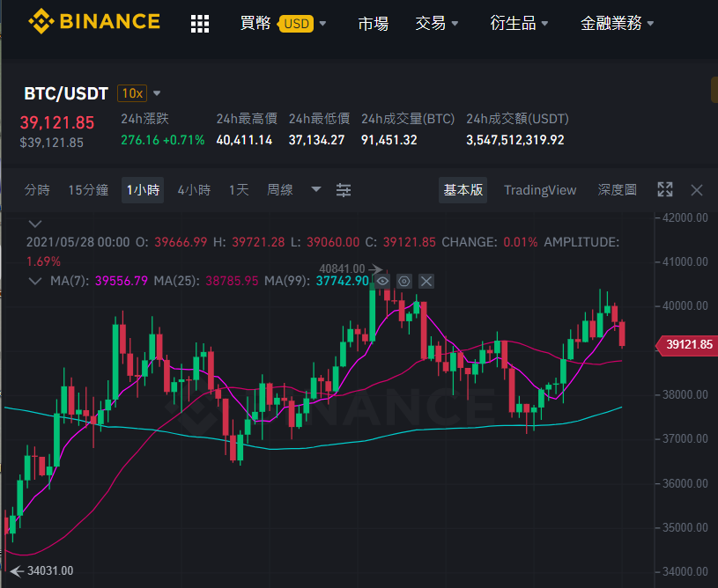Click the 42000.00 price axis label
This screenshot has height=588, width=718.
click(x=685, y=217)
